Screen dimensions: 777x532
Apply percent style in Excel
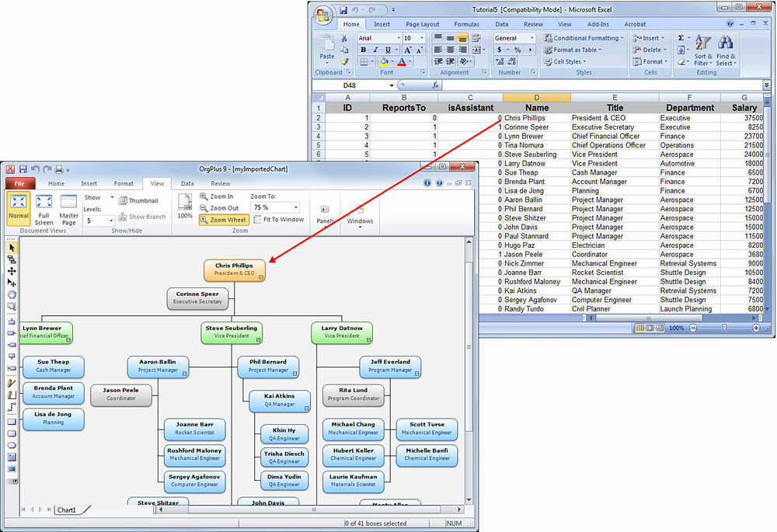(517, 50)
